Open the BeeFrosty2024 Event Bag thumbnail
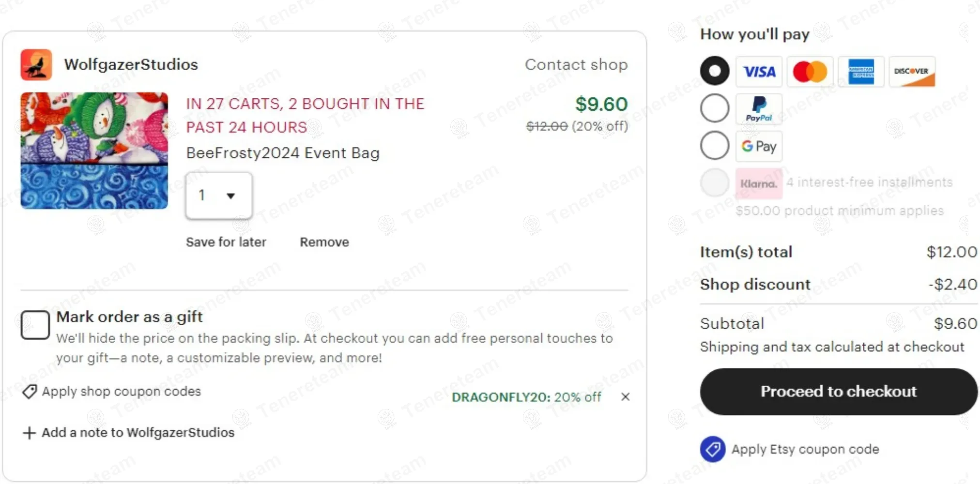This screenshot has width=980, height=484. tap(94, 151)
